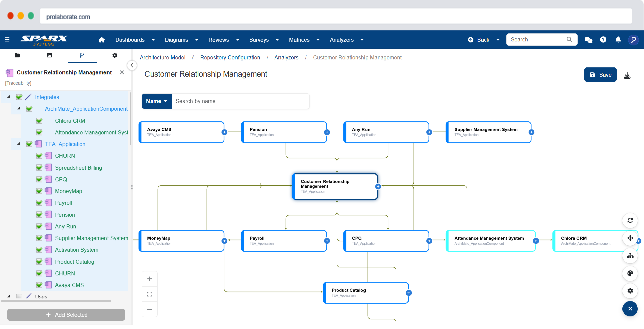
Task: Zoom out of the diagram
Action: [x=149, y=309]
